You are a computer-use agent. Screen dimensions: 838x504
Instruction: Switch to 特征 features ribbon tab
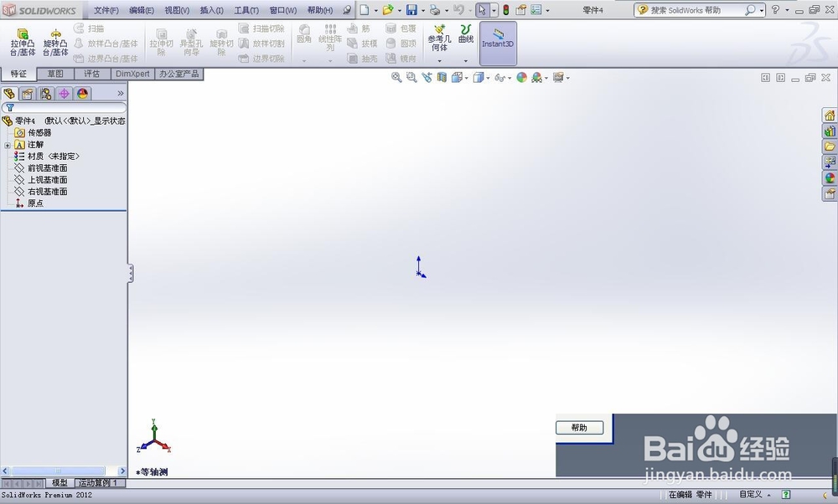coord(18,74)
